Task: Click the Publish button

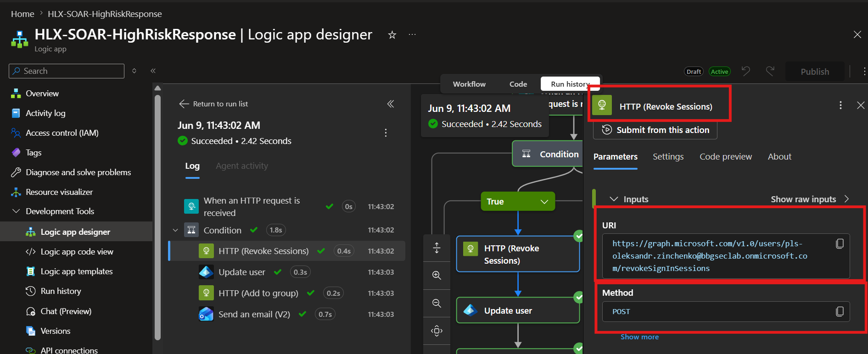Action: point(815,72)
